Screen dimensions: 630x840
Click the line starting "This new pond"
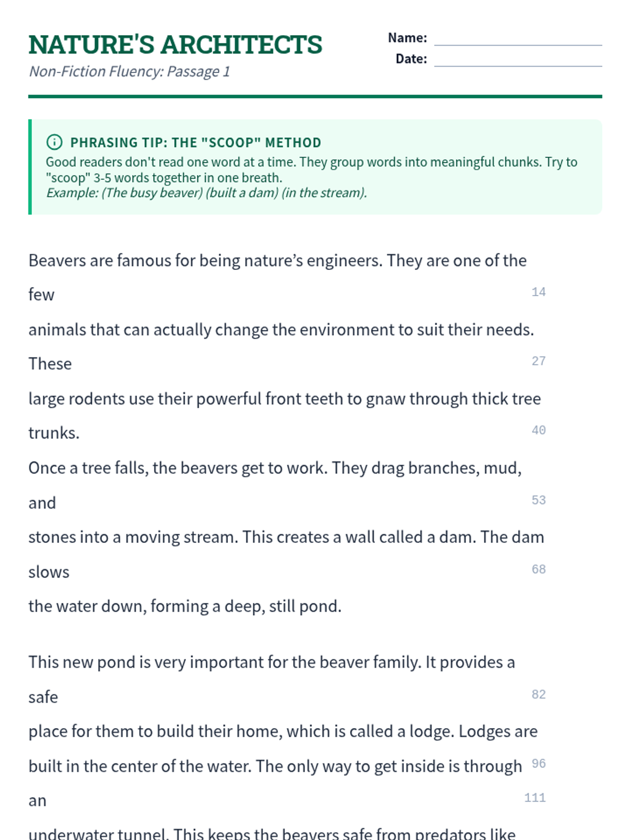pyautogui.click(x=271, y=663)
